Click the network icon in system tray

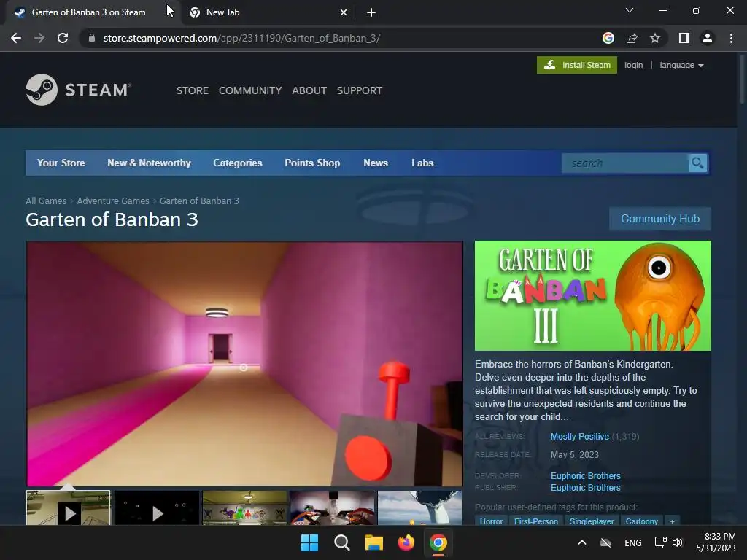point(660,542)
